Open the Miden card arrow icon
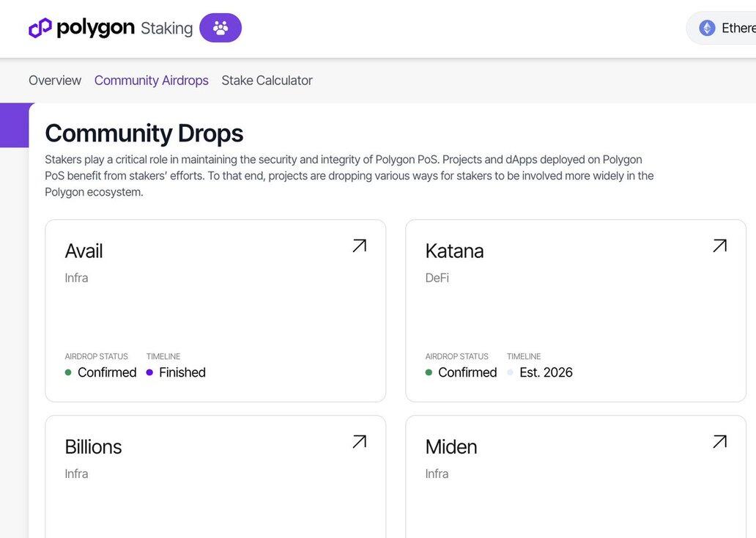 [x=719, y=441]
